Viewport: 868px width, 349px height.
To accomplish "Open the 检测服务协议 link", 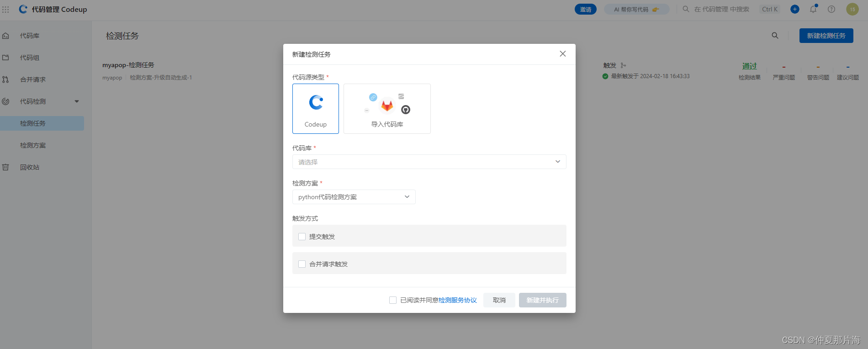I will click(x=458, y=300).
